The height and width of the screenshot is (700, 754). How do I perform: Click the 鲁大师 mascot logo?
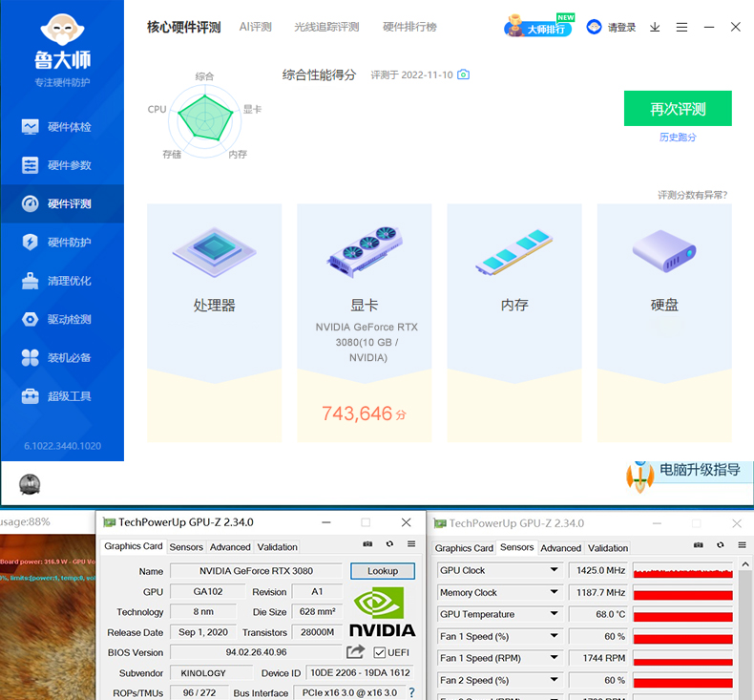click(62, 29)
